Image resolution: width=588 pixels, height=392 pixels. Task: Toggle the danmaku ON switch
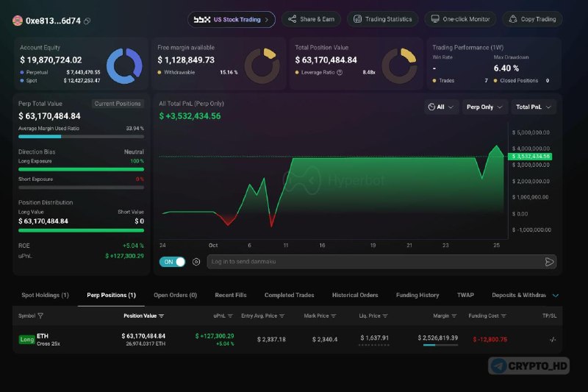[x=173, y=262]
